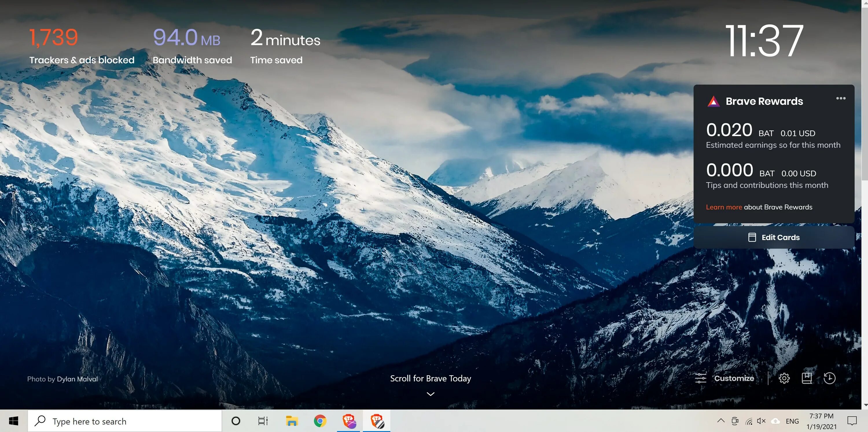The width and height of the screenshot is (868, 432).
Task: Click the Customize sliders icon
Action: point(700,378)
